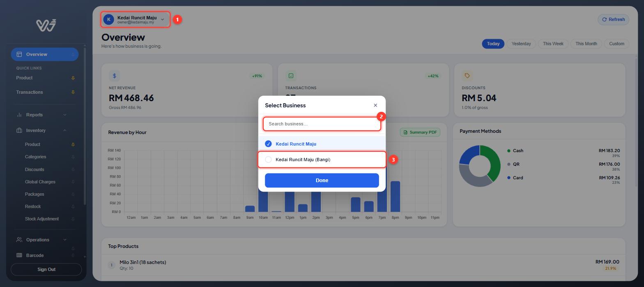Confirm business selection with Done
This screenshot has height=287, width=644.
(x=322, y=181)
